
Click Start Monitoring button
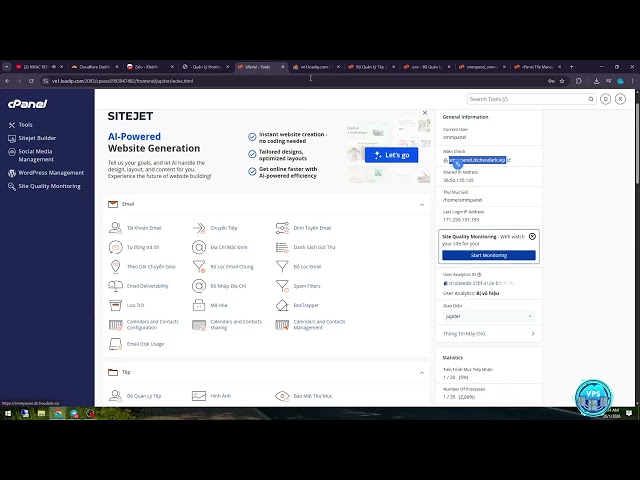(x=489, y=255)
